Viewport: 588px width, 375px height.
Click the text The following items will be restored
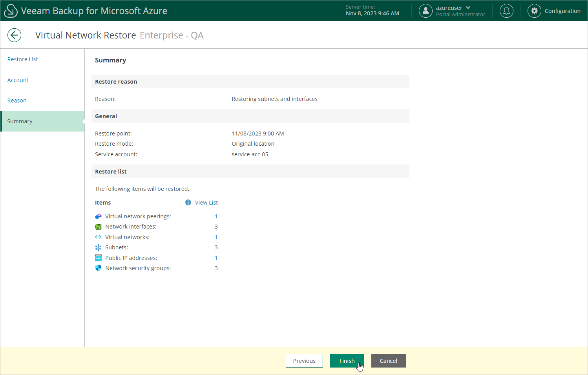[x=142, y=189]
